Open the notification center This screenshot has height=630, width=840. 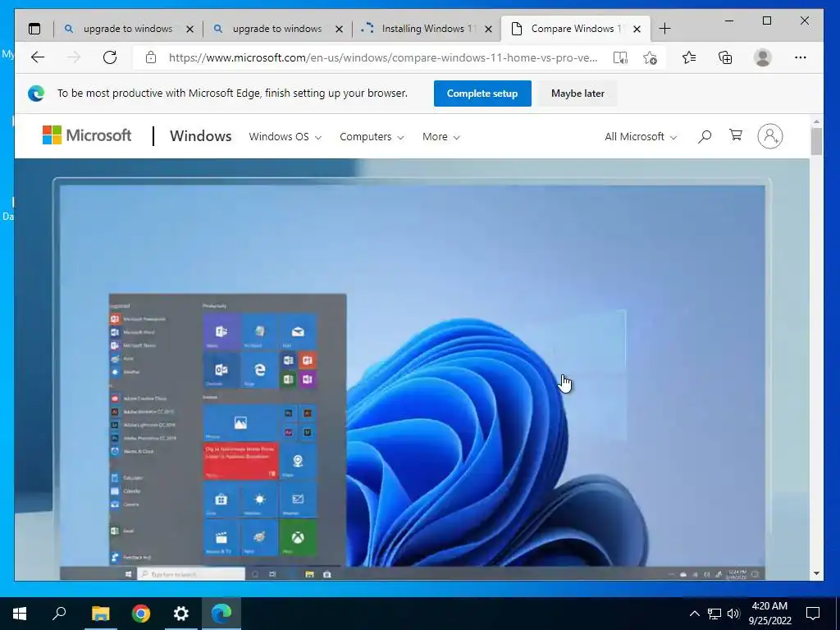point(813,614)
